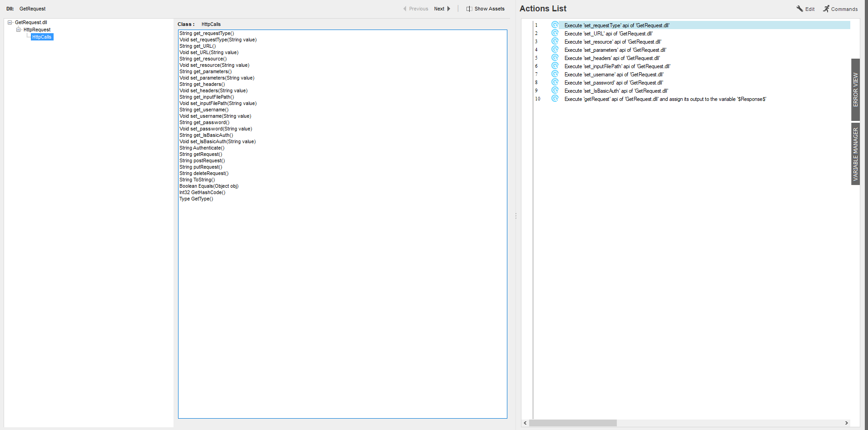Select method 'String get_requestType()'
This screenshot has width=868, height=430.
207,33
